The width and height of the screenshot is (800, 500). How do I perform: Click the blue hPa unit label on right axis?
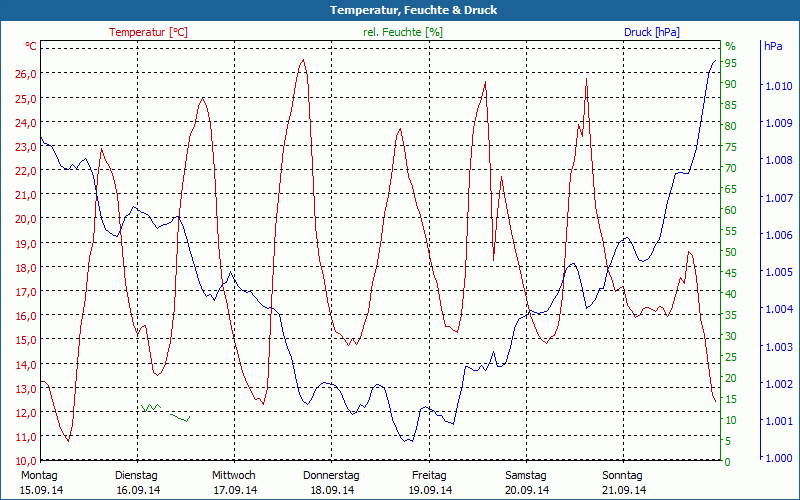pyautogui.click(x=773, y=46)
